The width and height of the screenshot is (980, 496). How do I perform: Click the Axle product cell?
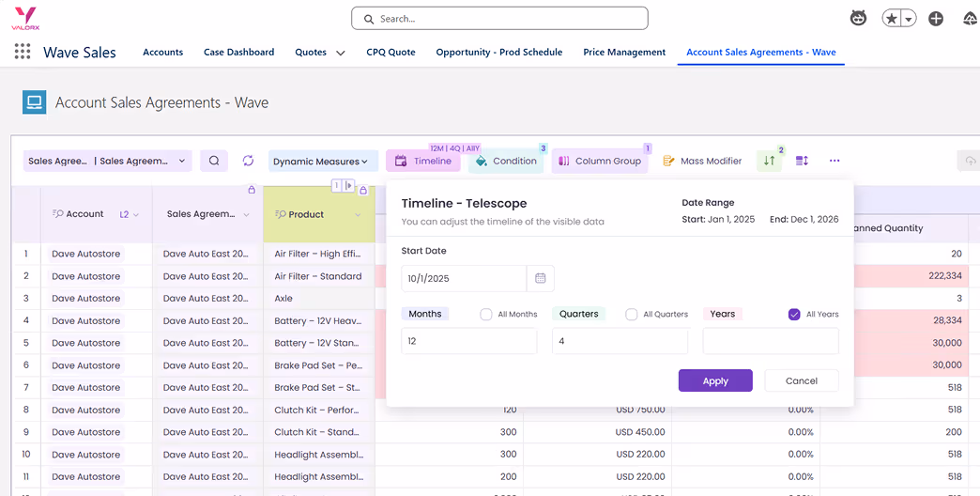(x=319, y=299)
